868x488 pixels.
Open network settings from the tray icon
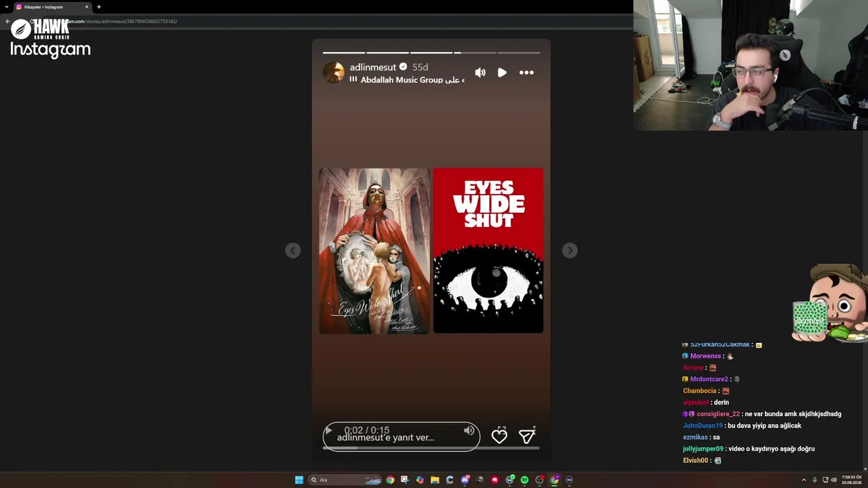824,480
